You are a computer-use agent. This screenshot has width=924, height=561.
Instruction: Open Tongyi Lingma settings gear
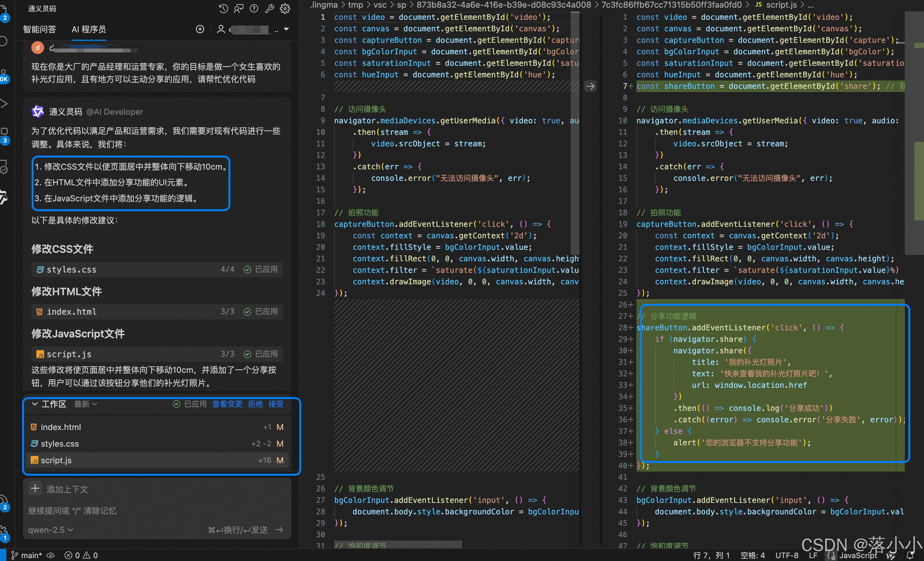point(285,9)
